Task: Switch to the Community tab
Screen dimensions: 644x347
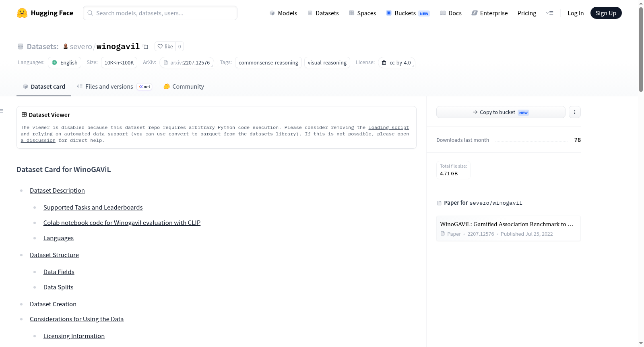Action: [184, 87]
